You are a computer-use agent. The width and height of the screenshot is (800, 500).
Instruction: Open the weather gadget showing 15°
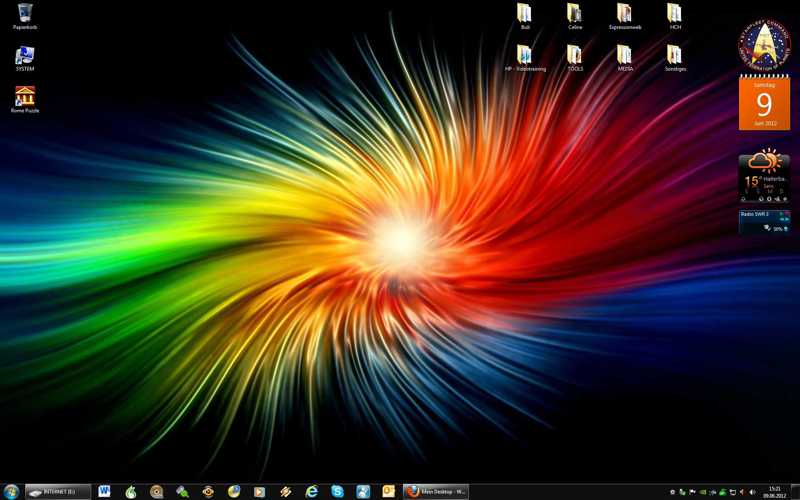tap(764, 175)
